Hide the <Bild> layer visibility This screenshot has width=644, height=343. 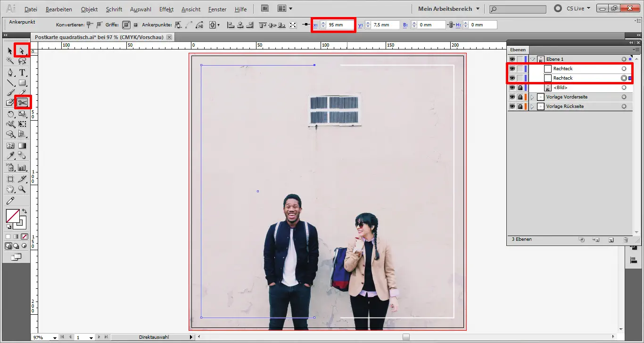(x=512, y=87)
